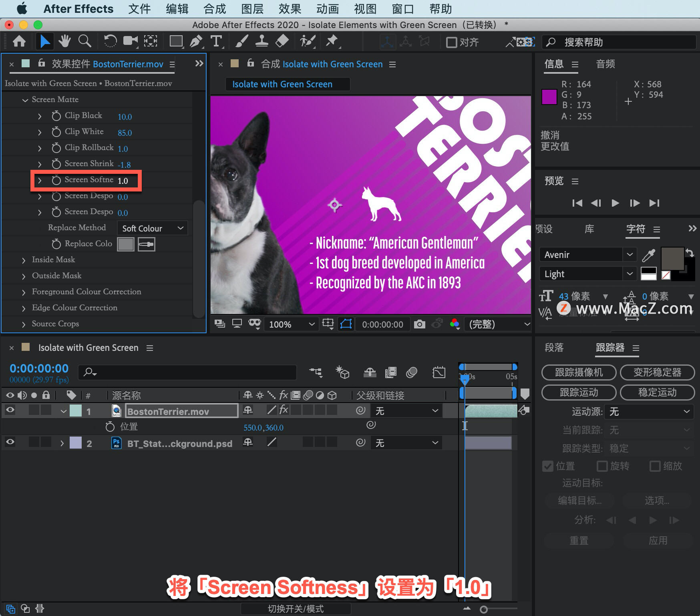This screenshot has height=616, width=700.
Task: Click the 跟踪摄像机 button
Action: (579, 372)
